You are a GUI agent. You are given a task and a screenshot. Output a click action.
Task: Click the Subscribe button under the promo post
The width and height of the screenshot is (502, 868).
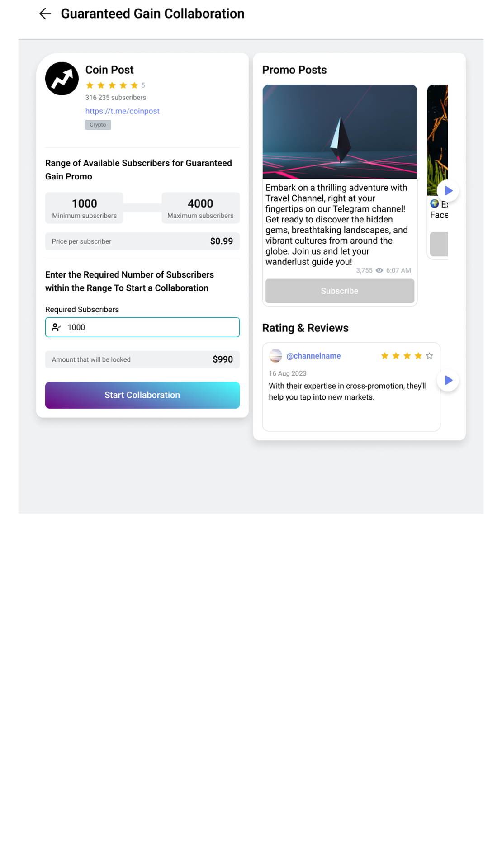(x=340, y=291)
